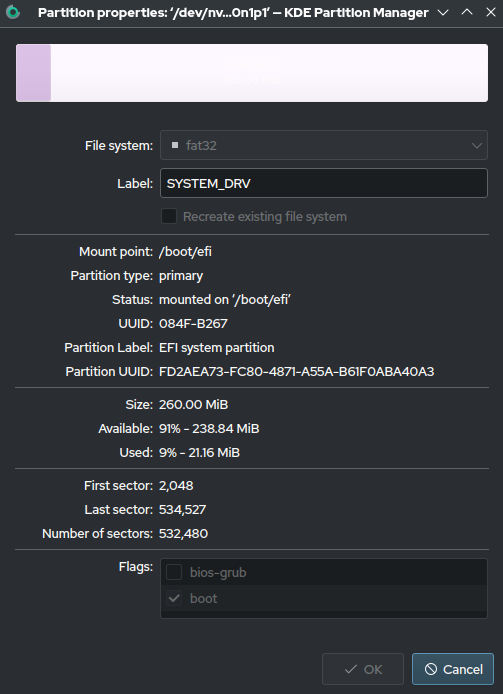Image resolution: width=503 pixels, height=694 pixels.
Task: Select the bios-grub entry in Flags list
Action: (x=324, y=572)
